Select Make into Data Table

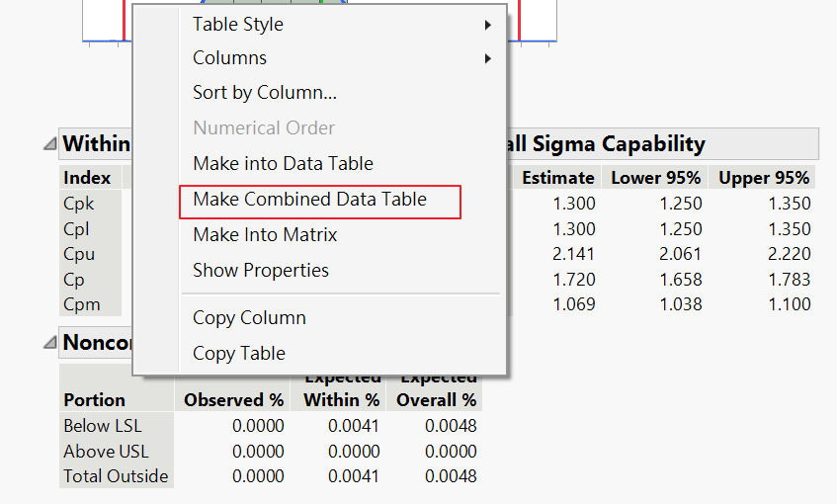pos(283,164)
